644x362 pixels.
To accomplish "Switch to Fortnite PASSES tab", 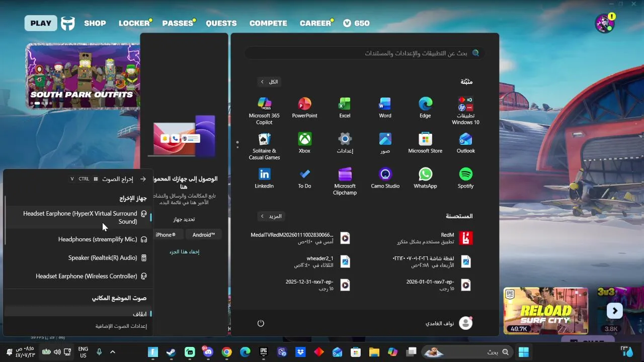I will [x=178, y=23].
